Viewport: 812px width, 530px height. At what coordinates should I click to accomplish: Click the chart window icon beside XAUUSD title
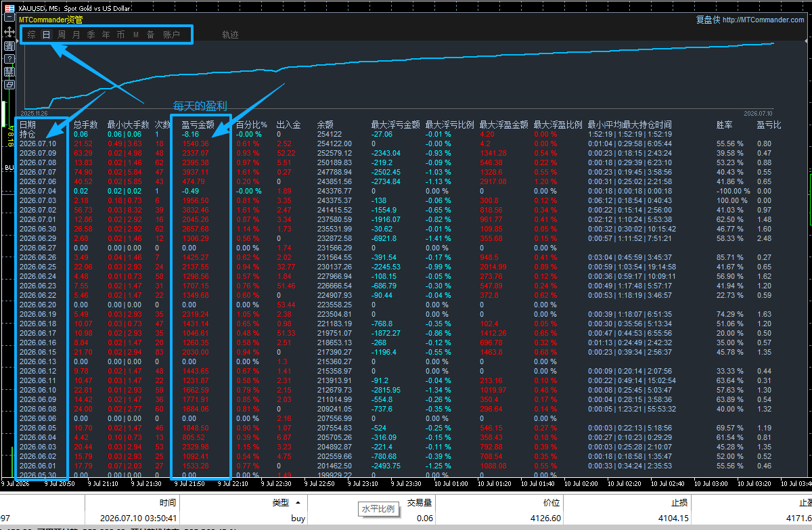[x=8, y=8]
